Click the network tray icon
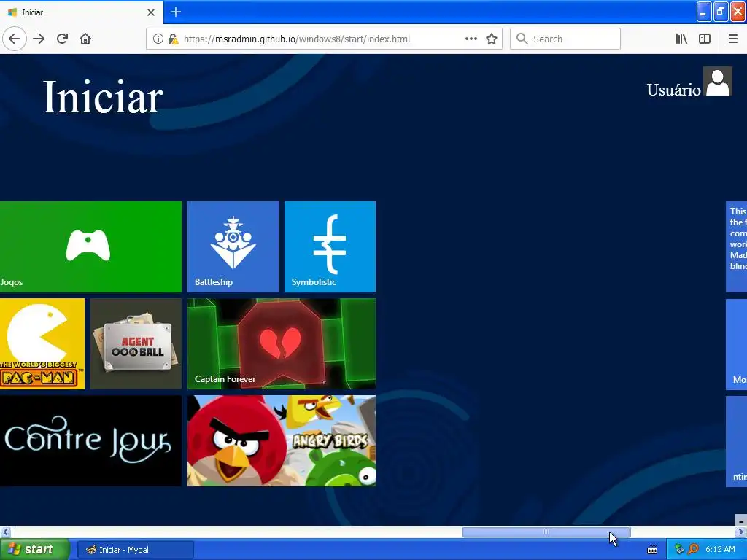Image resolution: width=747 pixels, height=560 pixels. click(679, 550)
